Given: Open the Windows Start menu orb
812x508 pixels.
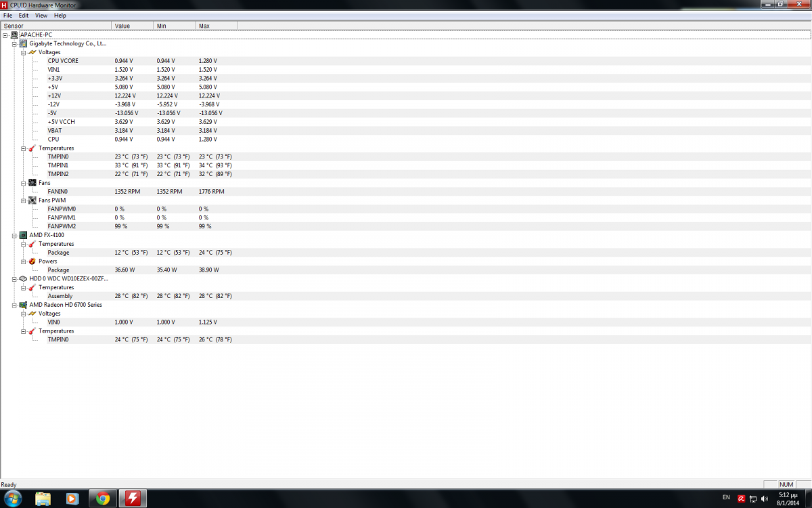Looking at the screenshot, I should (x=12, y=499).
